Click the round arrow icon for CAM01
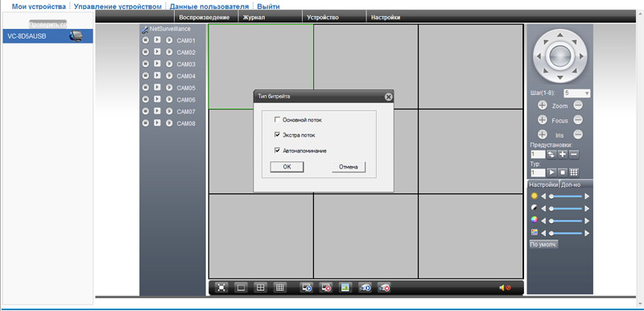The width and height of the screenshot is (644, 311). pyautogui.click(x=169, y=40)
